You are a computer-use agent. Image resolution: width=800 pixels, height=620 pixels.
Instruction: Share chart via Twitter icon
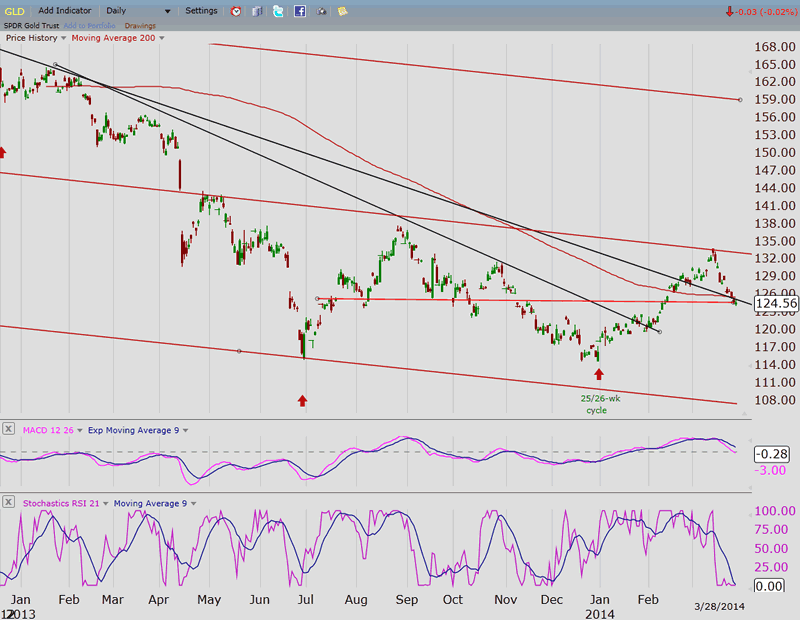[277, 11]
